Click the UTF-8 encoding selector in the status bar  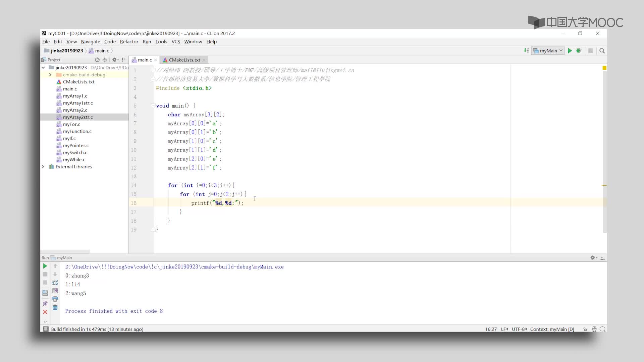tap(519, 329)
